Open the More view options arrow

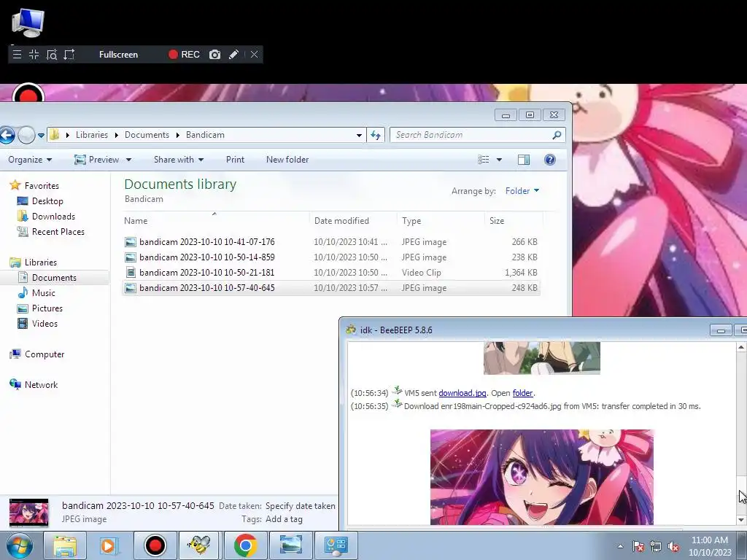click(x=499, y=160)
